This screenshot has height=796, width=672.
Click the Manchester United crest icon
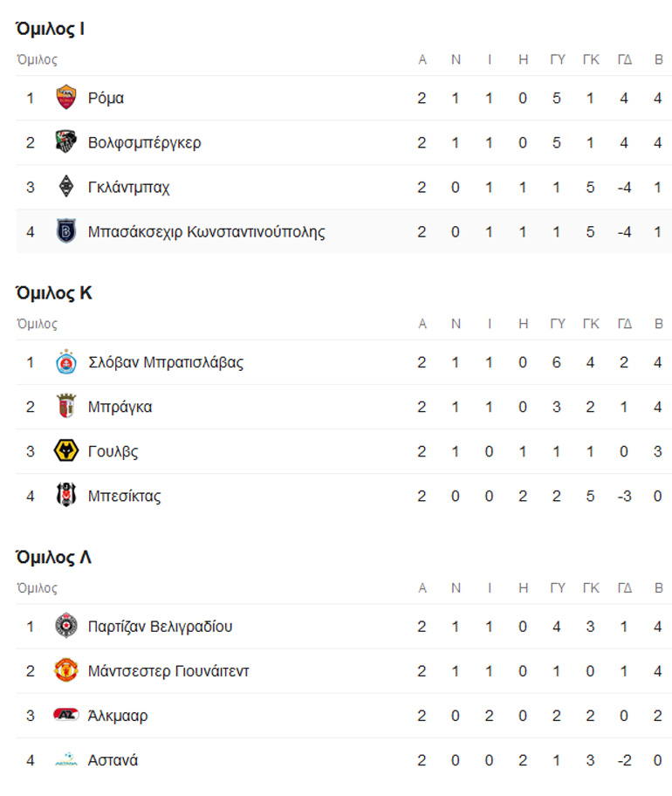click(66, 671)
